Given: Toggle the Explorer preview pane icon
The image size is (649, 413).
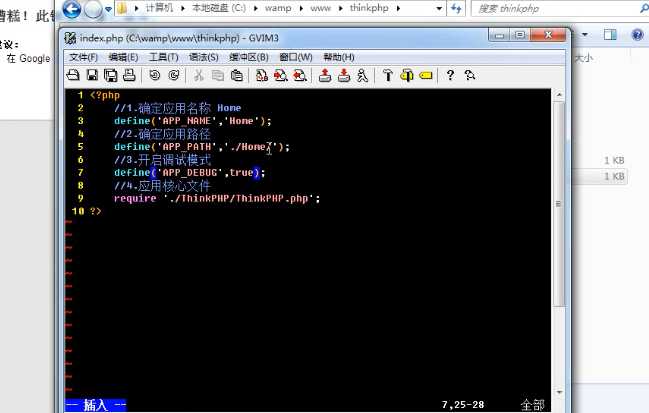Looking at the screenshot, I should (x=610, y=35).
